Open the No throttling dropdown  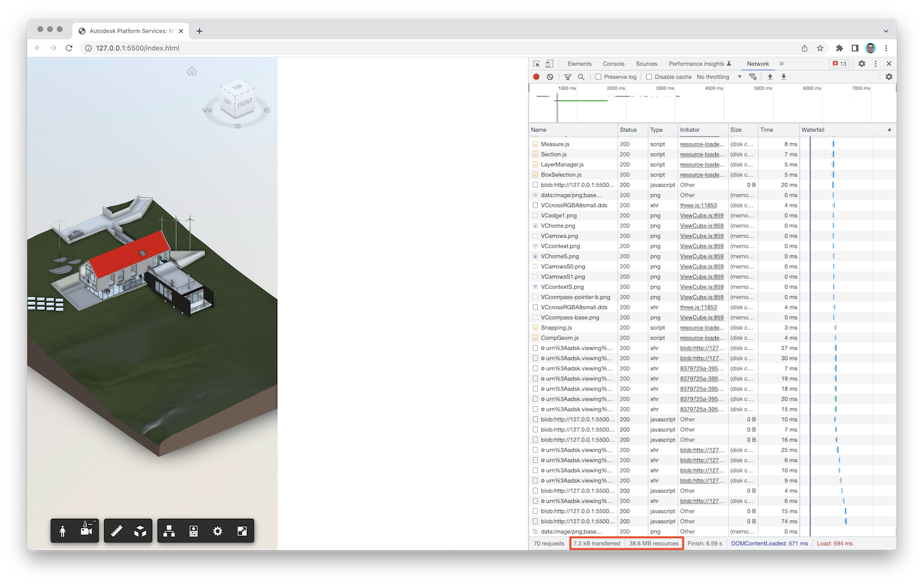click(x=715, y=76)
